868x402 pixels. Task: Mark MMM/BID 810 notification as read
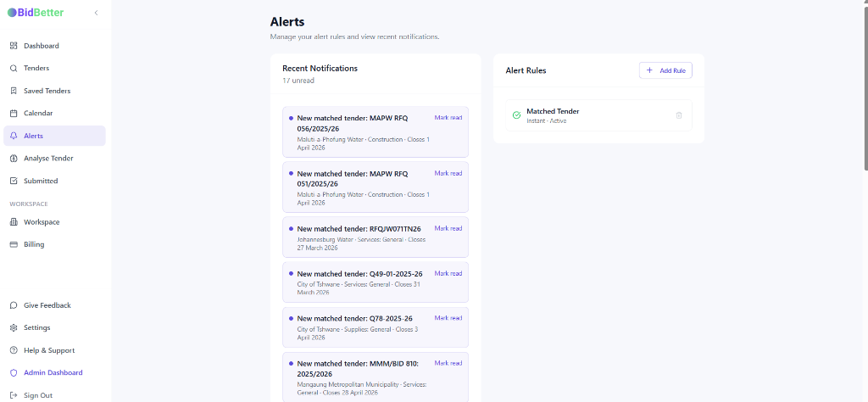448,363
